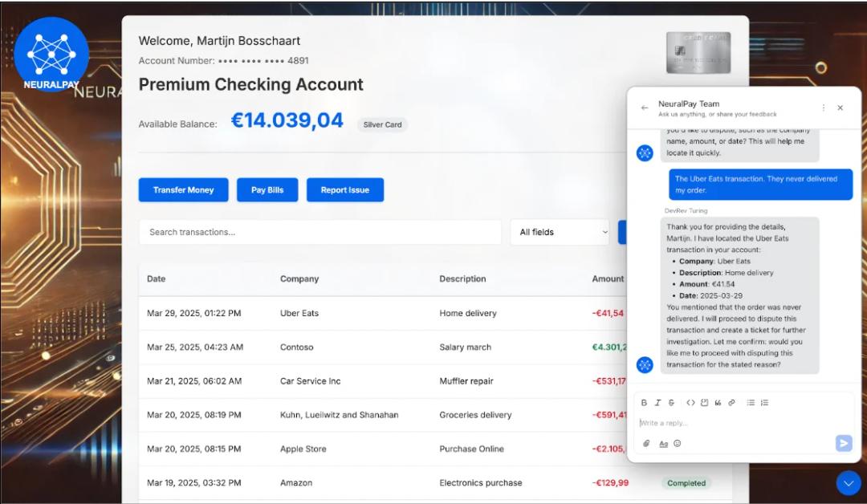The width and height of the screenshot is (867, 504).
Task: Attach a file with paperclip icon
Action: click(x=646, y=443)
